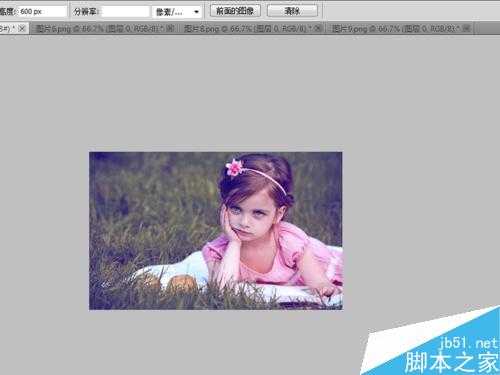Click the pink flower on the girl's headband
The height and width of the screenshot is (375, 500).
pyautogui.click(x=235, y=167)
